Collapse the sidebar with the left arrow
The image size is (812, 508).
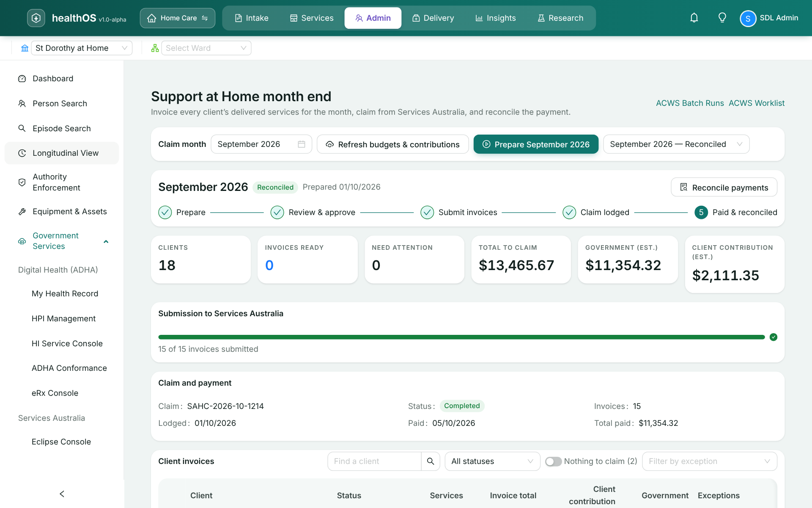point(62,494)
